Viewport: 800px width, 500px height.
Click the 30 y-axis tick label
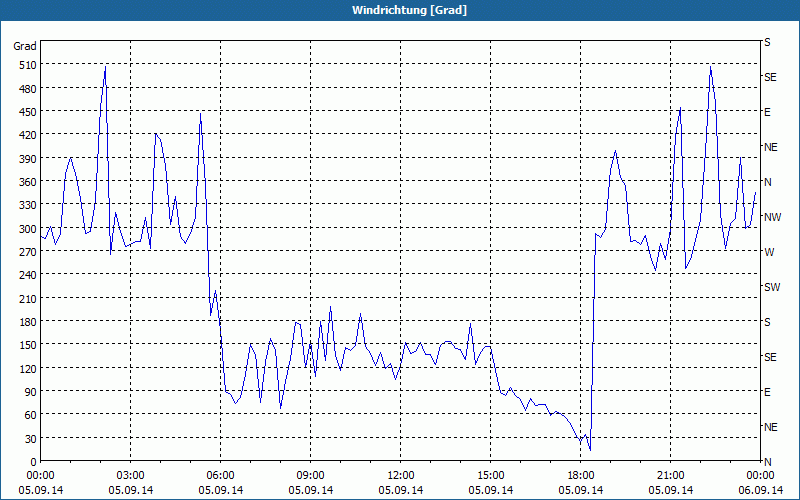31,438
